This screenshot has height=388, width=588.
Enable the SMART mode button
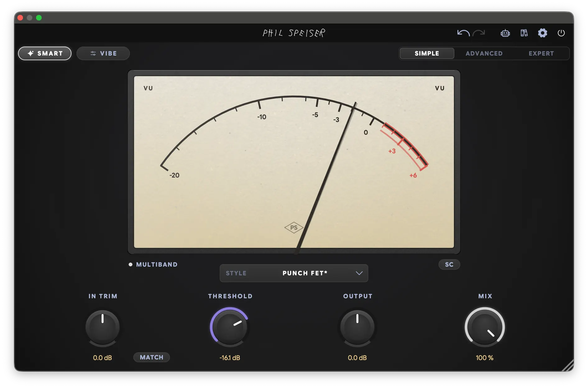tap(45, 53)
